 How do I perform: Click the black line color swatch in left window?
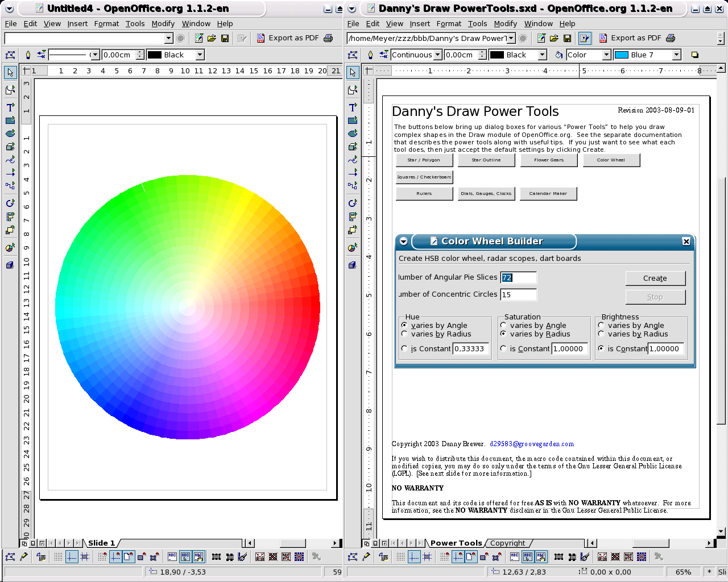pyautogui.click(x=155, y=55)
